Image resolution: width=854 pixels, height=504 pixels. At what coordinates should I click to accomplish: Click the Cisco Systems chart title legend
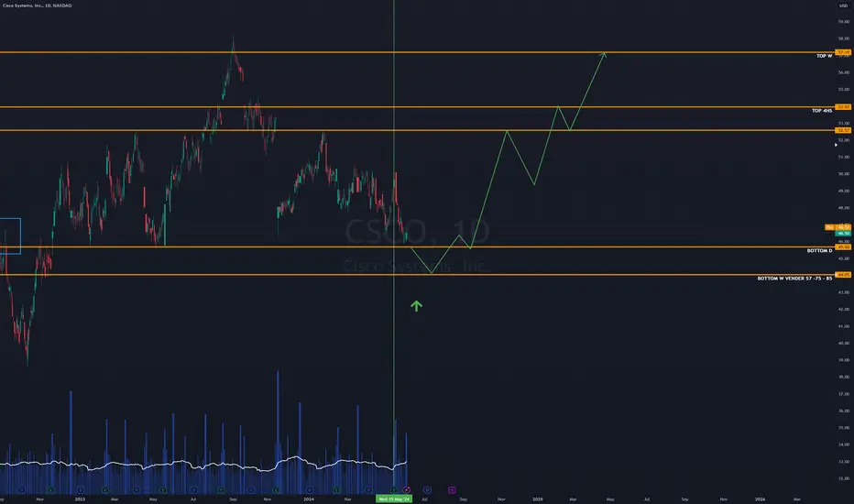[37, 5]
